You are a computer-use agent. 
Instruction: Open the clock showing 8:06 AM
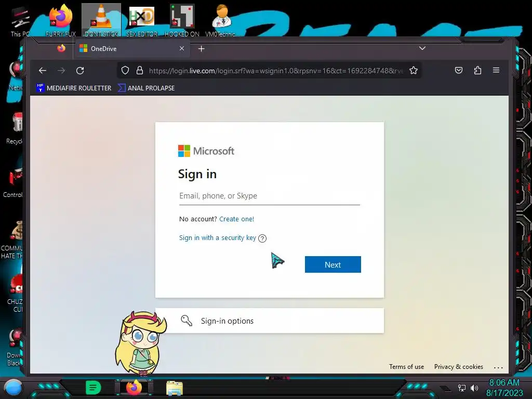click(x=504, y=383)
